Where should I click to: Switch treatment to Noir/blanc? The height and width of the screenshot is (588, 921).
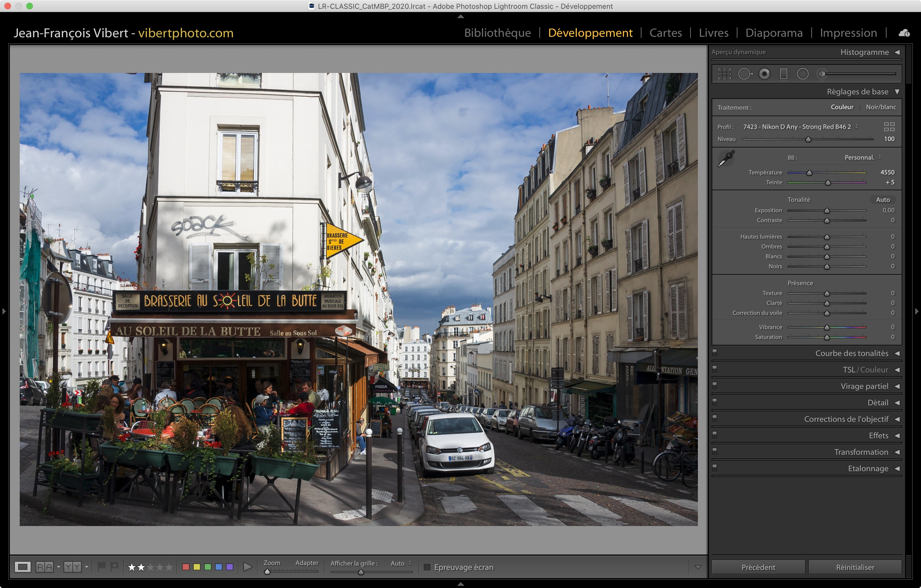880,107
